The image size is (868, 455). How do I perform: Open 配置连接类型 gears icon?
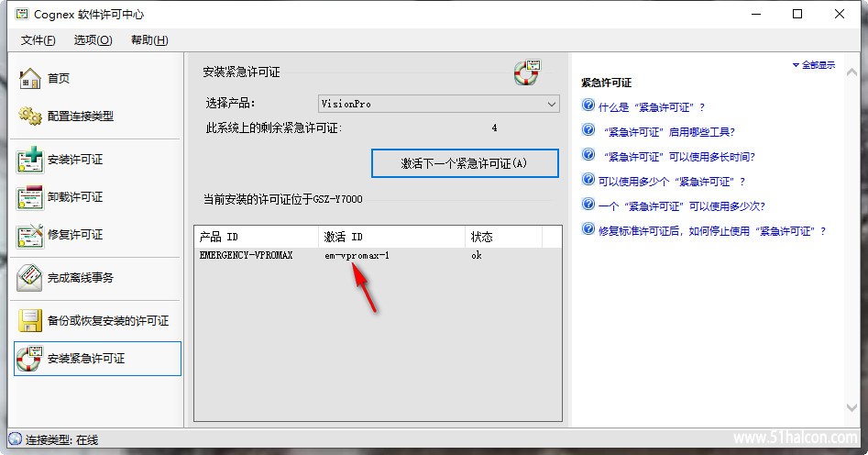(30, 117)
